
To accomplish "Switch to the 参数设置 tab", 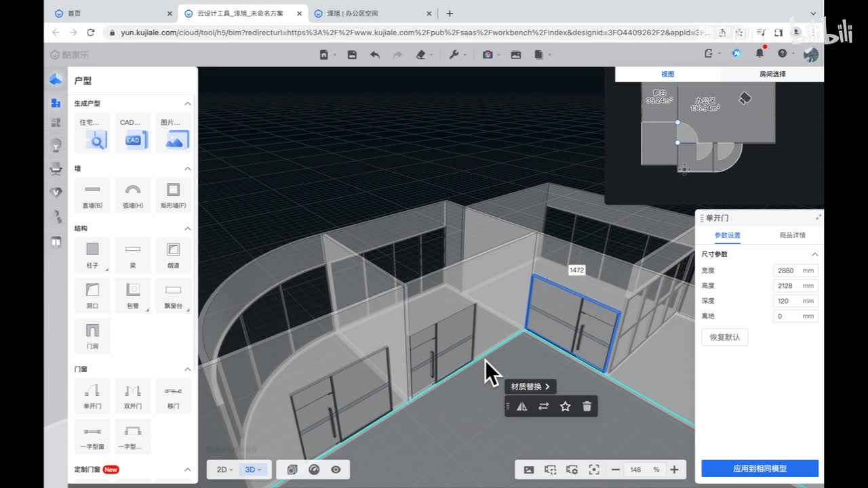I will 727,235.
